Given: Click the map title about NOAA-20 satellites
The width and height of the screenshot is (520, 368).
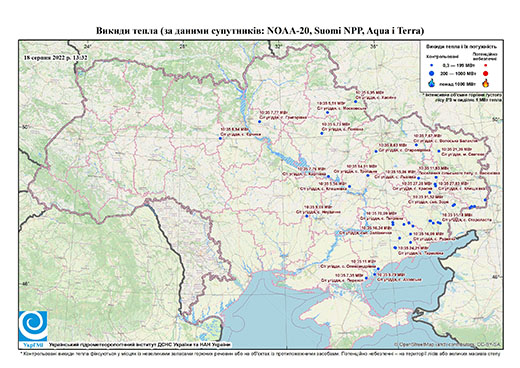Looking at the screenshot, I should 260,31.
